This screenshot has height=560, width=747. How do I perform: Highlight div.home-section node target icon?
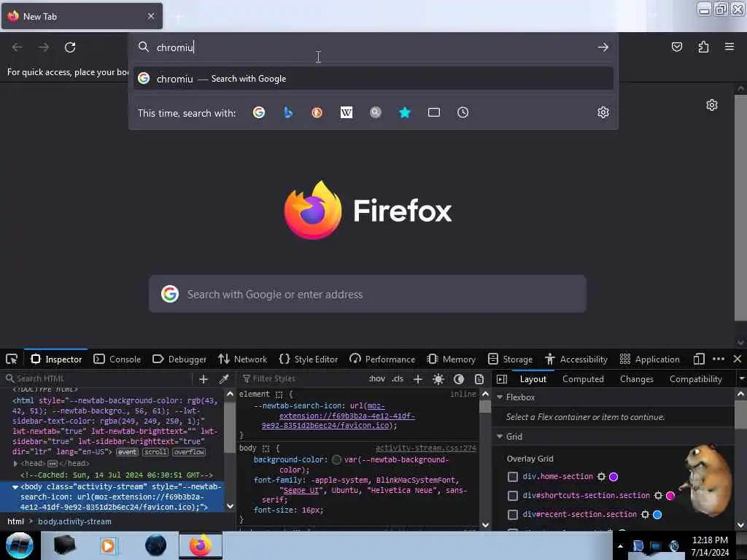pos(601,477)
